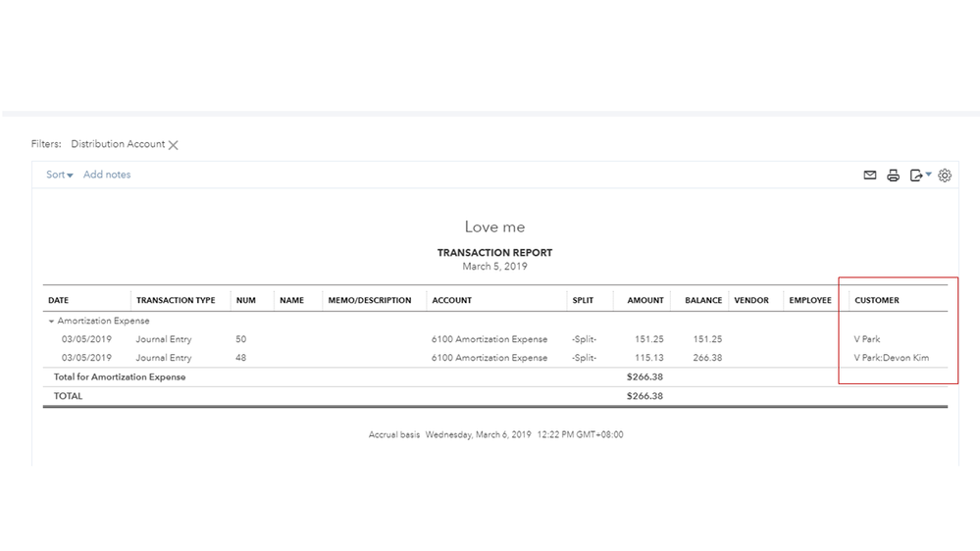Viewport: 980px width, 551px height.
Task: Click customer V Park:Devon Kim
Action: point(892,358)
